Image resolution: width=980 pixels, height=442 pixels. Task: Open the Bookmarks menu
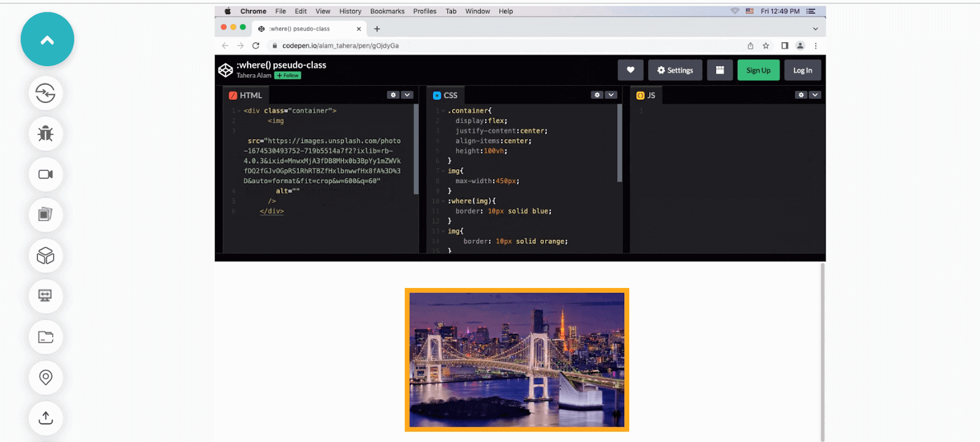(387, 11)
